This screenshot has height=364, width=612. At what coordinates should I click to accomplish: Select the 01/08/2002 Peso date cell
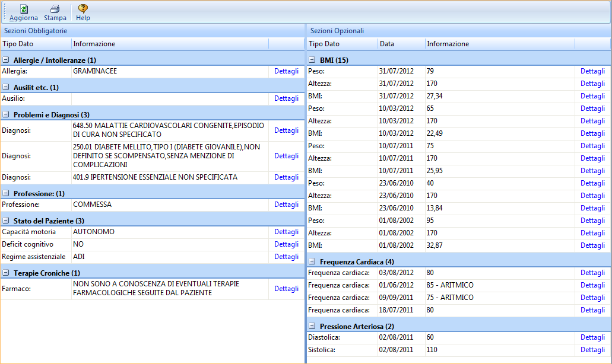[396, 220]
